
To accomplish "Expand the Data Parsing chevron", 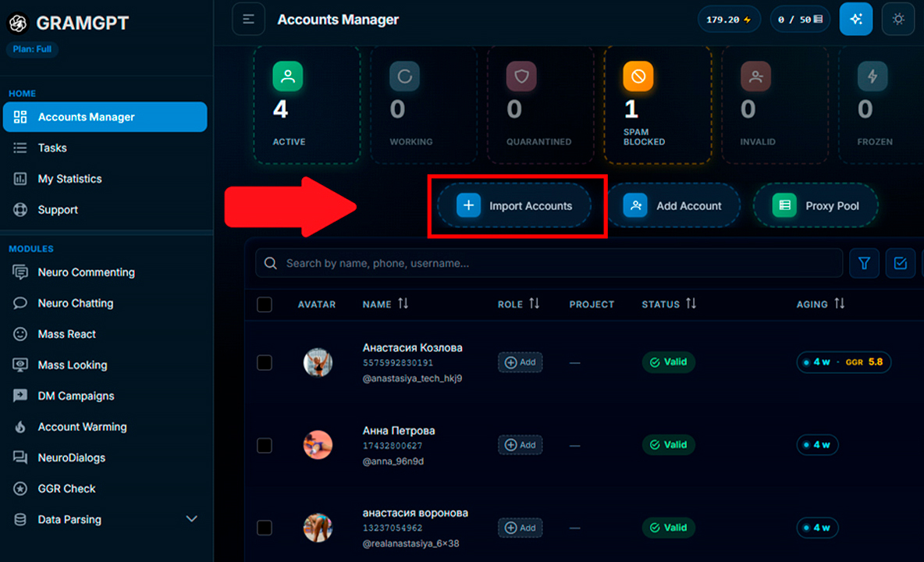I will [191, 519].
